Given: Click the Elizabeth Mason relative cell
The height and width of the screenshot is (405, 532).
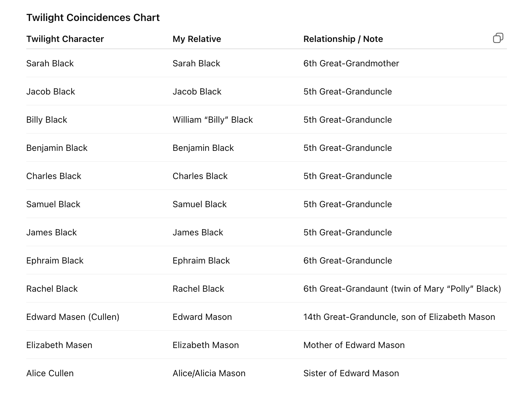Looking at the screenshot, I should tap(206, 345).
